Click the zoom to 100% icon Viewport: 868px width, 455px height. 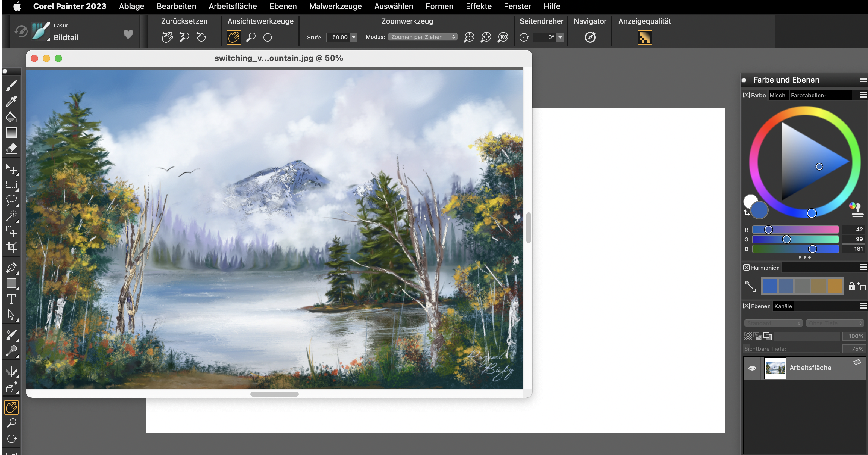503,37
